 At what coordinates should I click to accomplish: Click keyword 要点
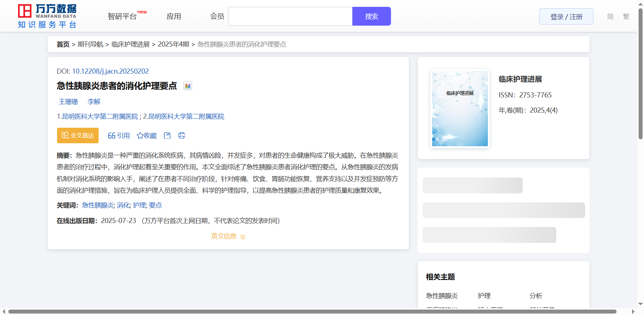point(155,205)
